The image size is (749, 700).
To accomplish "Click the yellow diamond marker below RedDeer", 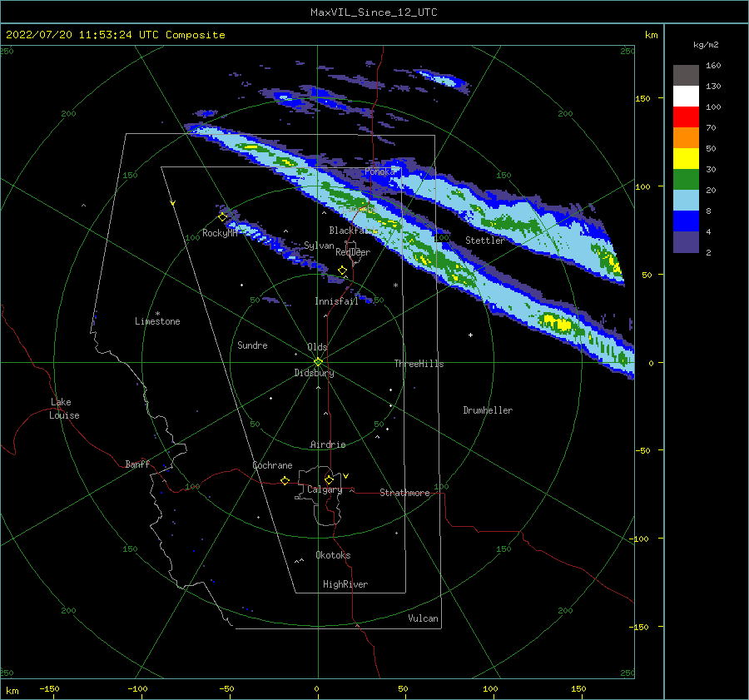I will pyautogui.click(x=342, y=271).
